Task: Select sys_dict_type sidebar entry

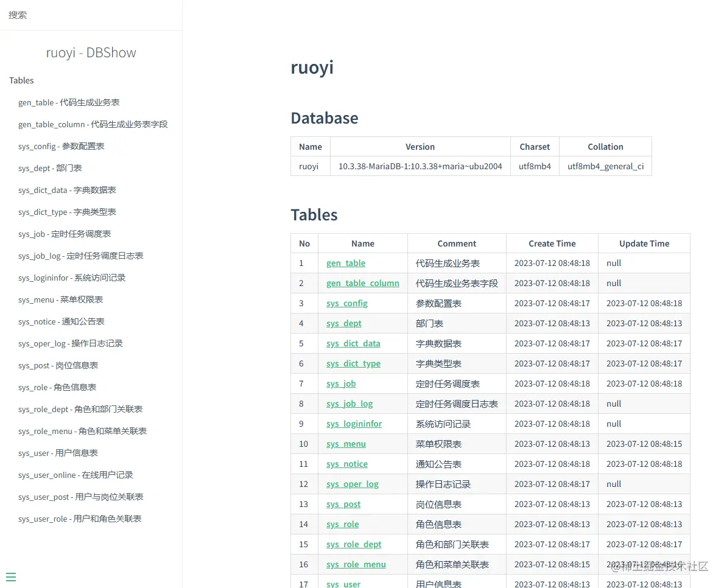Action: click(x=67, y=212)
